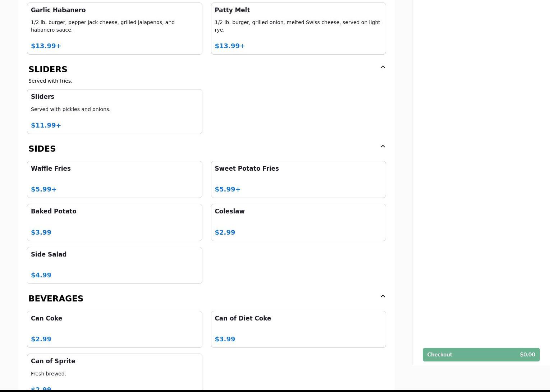Pick the Sweet Potato Fries side
550x392 pixels.
(298, 179)
